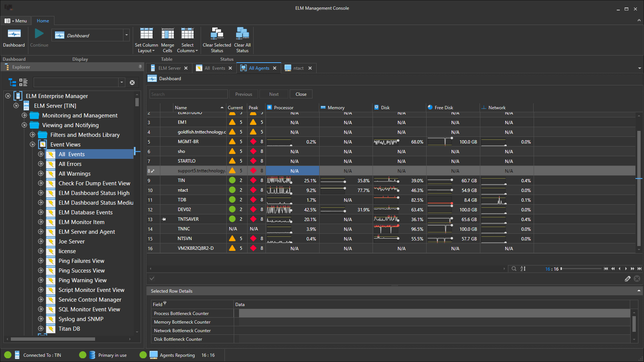Expand Filters and Methods Library node

pos(32,135)
